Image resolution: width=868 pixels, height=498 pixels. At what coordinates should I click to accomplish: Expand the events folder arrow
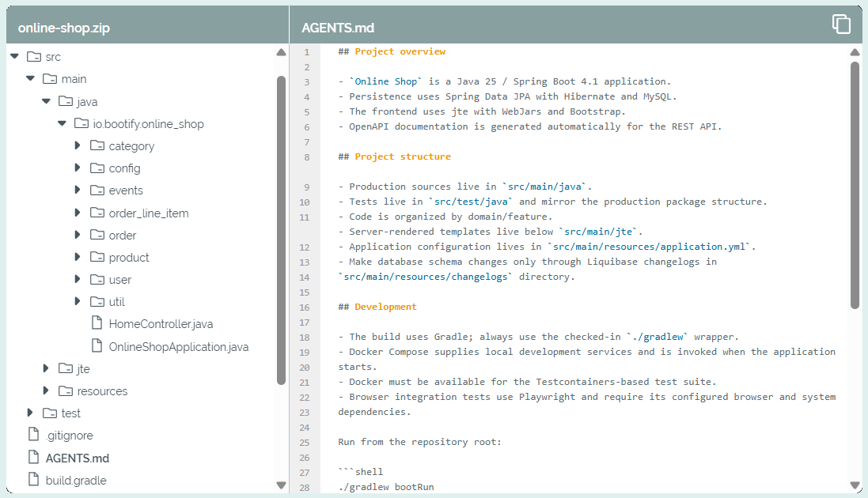coord(78,190)
